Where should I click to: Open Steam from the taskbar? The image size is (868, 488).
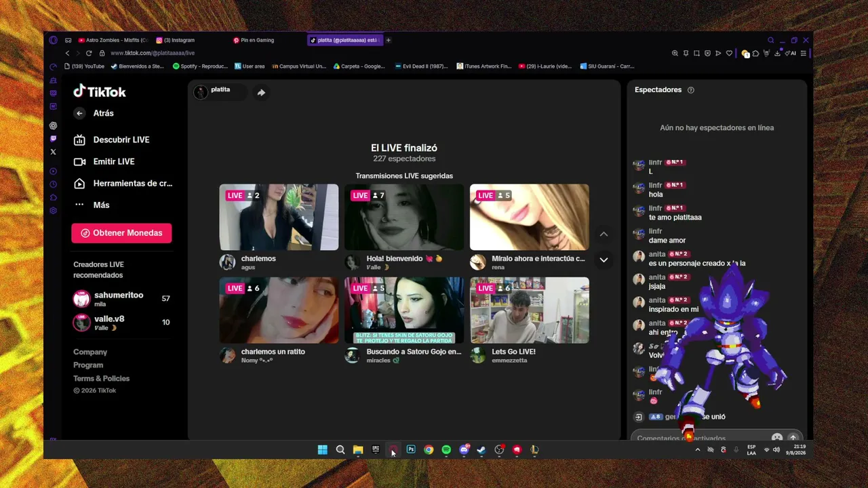(x=481, y=449)
